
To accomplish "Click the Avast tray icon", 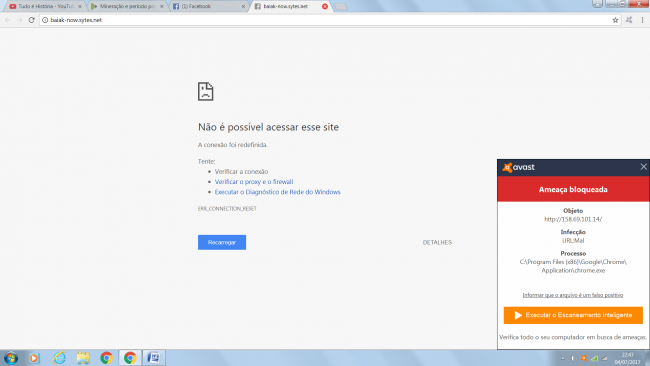I will 584,359.
